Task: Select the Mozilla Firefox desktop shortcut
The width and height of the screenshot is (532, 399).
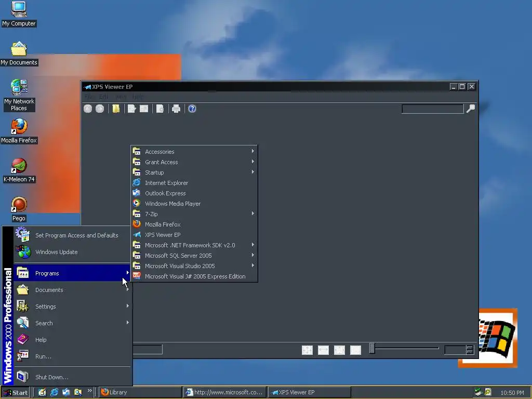Action: pos(19,131)
